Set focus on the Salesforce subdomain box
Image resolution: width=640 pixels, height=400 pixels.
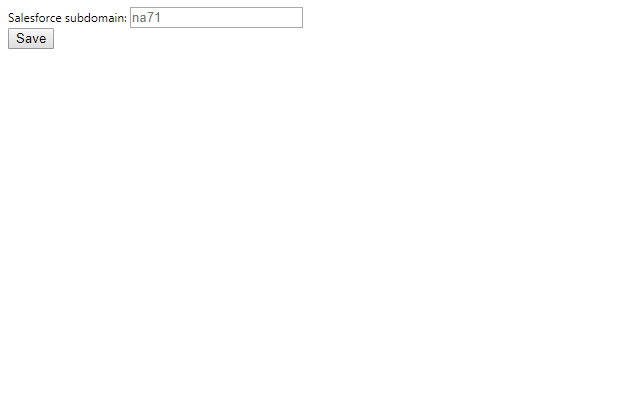(216, 18)
